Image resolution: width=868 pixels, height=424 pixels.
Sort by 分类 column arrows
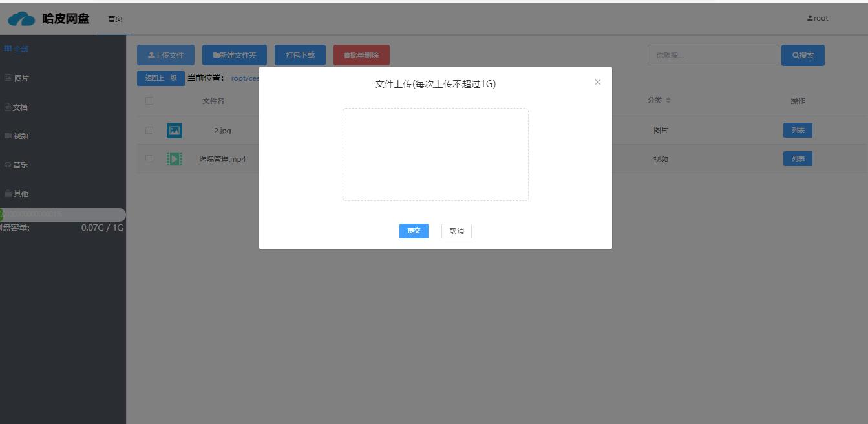pyautogui.click(x=668, y=101)
